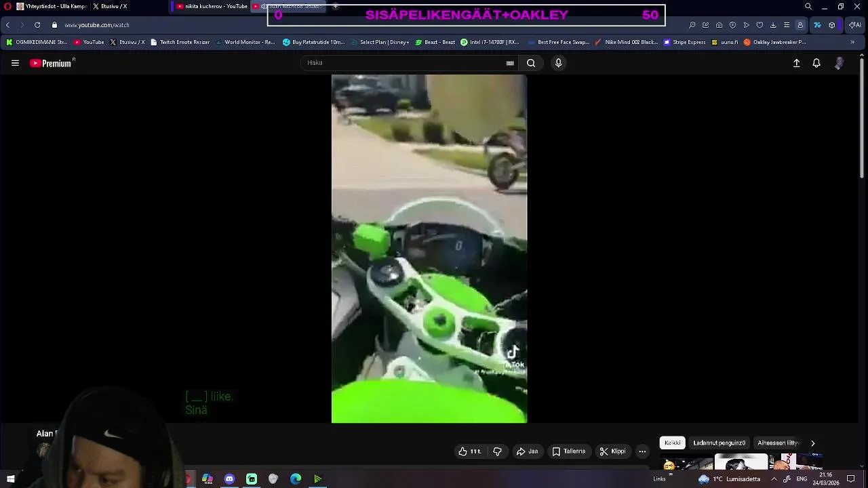Screen dimensions: 868x488
Task: Click the www.youtube.com/watch address bar
Action: click(97, 25)
